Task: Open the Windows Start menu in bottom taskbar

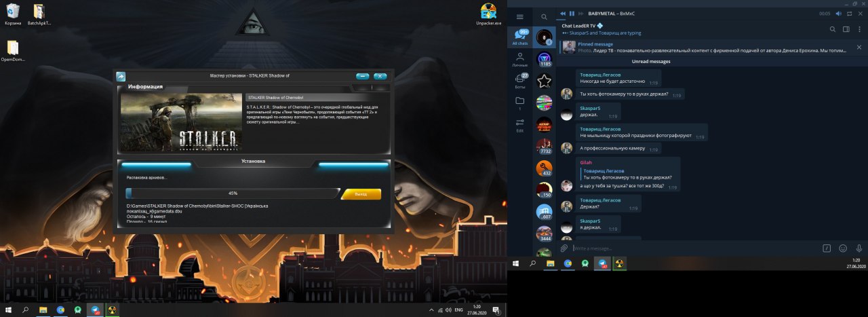Action: 7,310
